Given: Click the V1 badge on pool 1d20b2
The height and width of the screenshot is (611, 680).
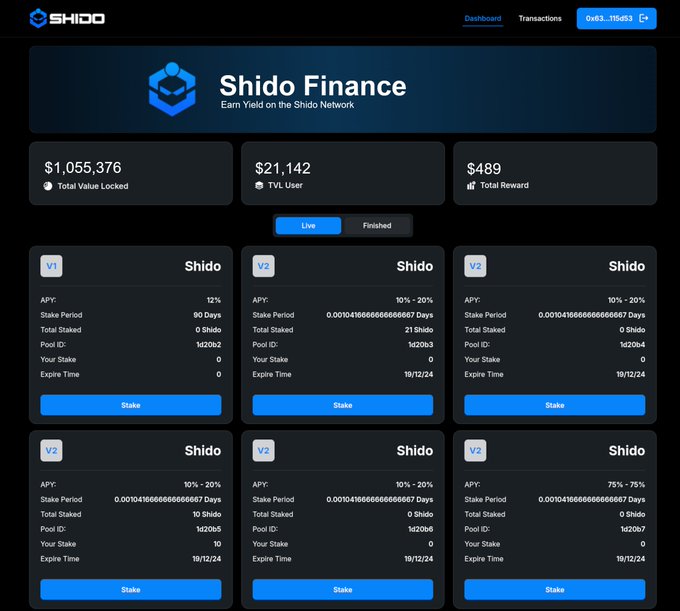Looking at the screenshot, I should [51, 266].
